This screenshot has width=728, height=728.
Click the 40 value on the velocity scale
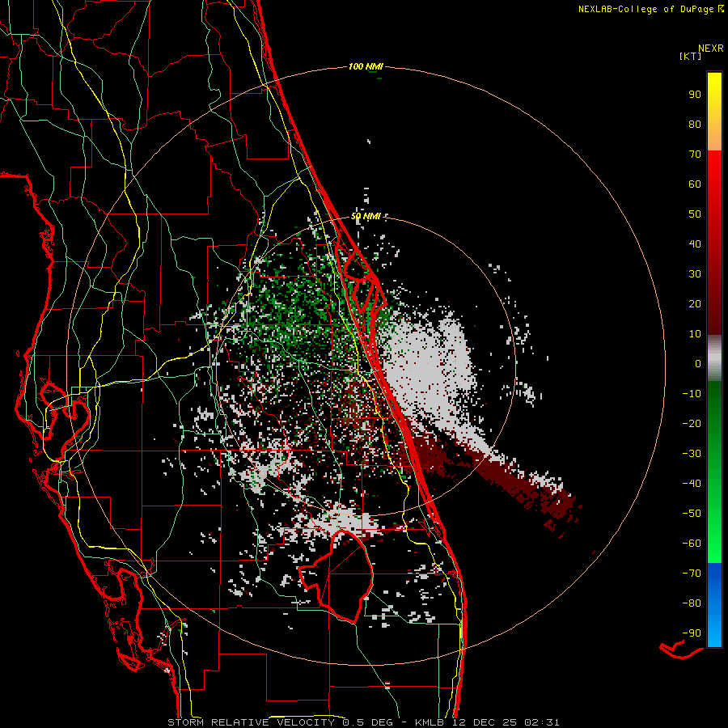click(695, 243)
